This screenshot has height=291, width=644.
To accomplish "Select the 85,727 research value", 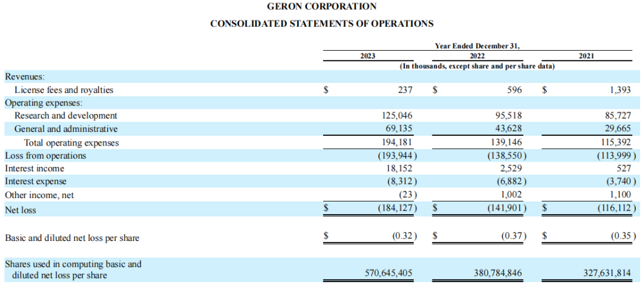I will coord(618,116).
